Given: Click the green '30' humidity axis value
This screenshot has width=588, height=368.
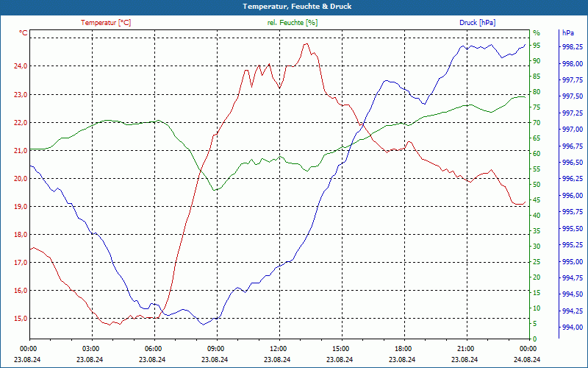Looking at the screenshot, I should [537, 247].
